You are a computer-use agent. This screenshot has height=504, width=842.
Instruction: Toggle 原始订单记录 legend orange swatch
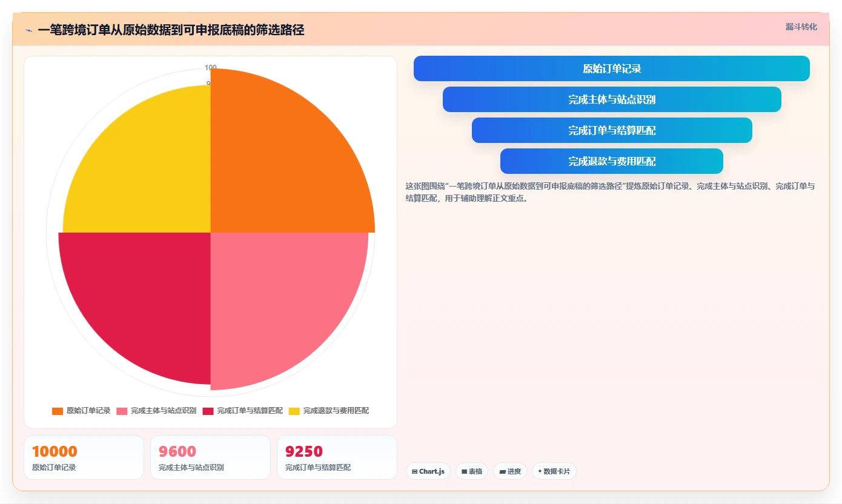[x=58, y=411]
